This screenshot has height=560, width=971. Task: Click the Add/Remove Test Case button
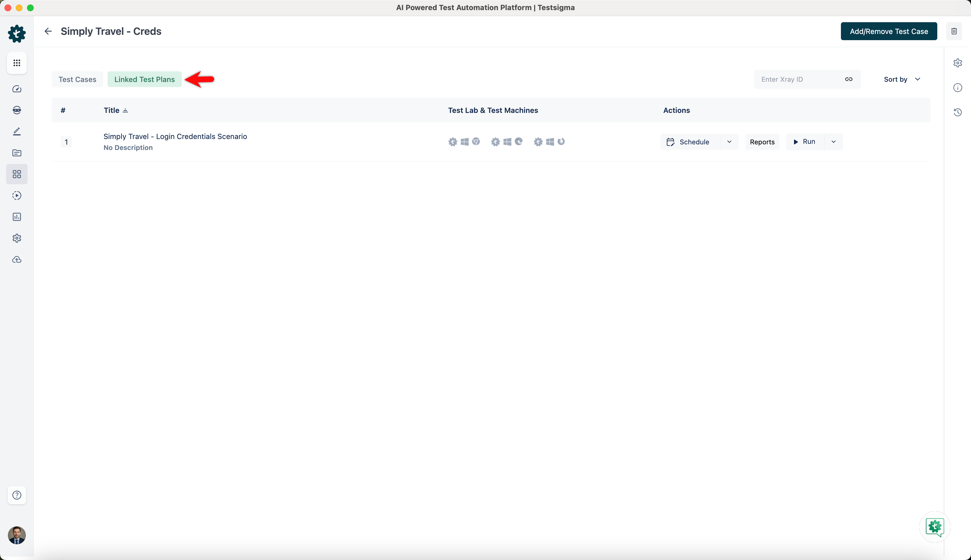pos(889,31)
